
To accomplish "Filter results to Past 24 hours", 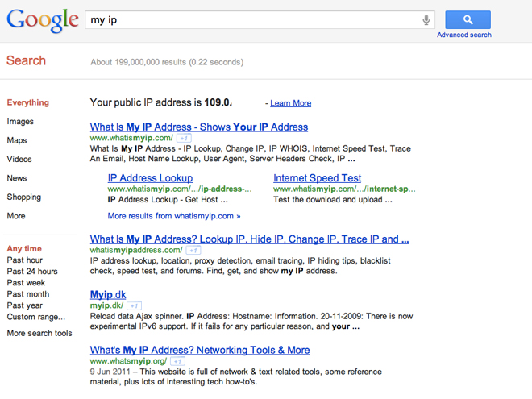I will 32,272.
